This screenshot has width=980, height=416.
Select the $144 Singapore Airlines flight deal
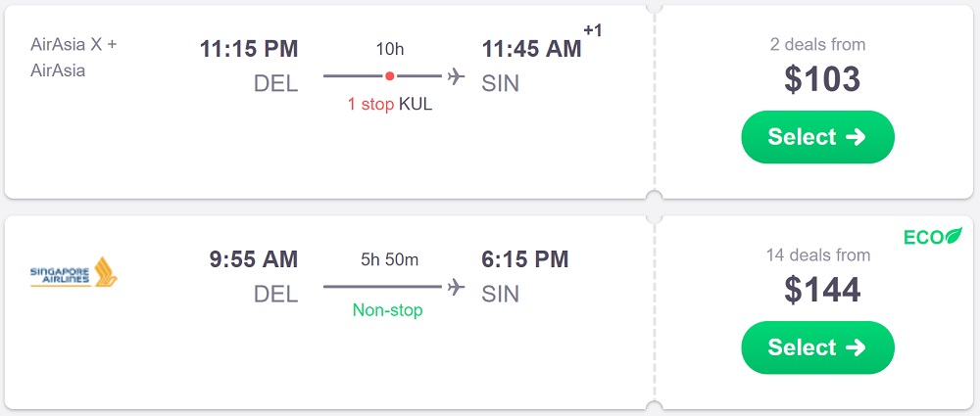(x=817, y=347)
